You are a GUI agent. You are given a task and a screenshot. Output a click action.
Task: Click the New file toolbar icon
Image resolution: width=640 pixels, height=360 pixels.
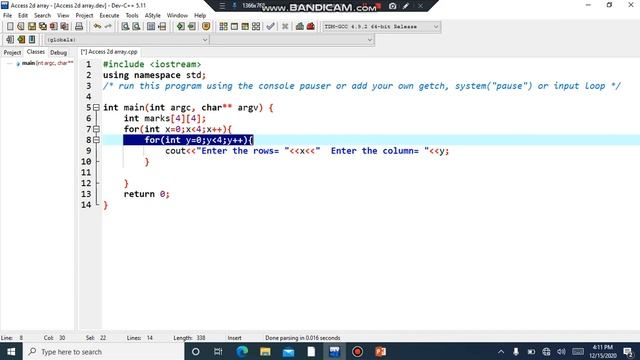point(10,27)
